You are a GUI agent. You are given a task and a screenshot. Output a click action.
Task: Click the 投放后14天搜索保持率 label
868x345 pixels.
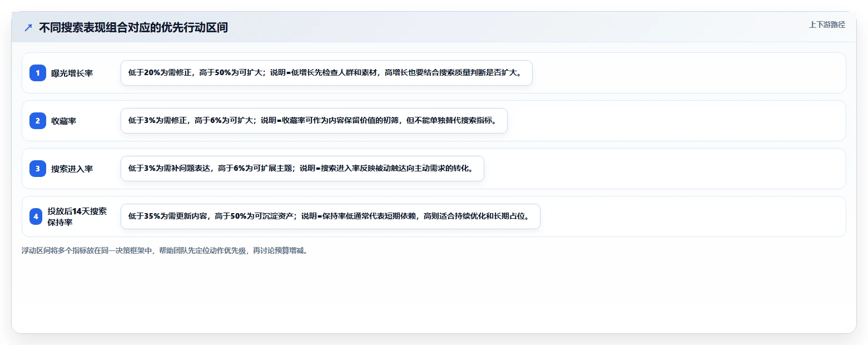point(77,216)
